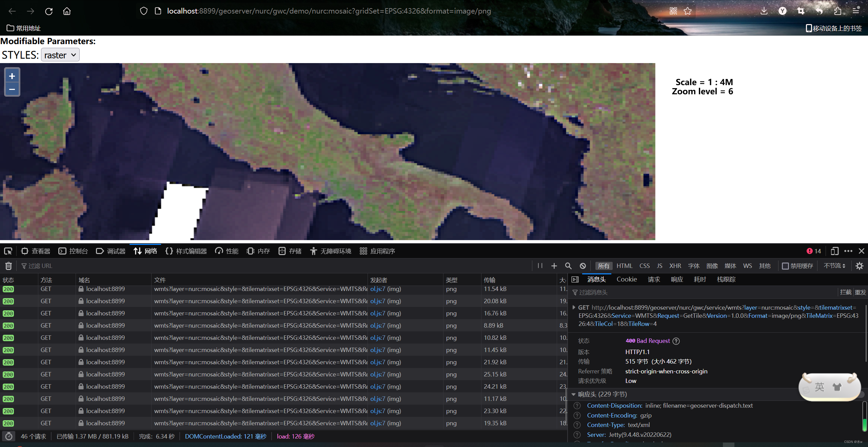The image size is (868, 447).
Task: Switch to the Cookie tab
Action: tap(626, 279)
